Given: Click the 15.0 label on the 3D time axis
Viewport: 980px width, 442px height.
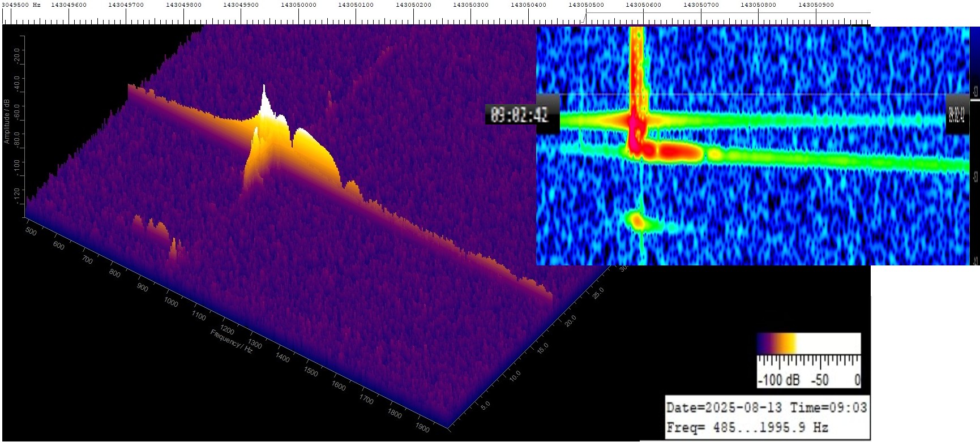Looking at the screenshot, I should point(543,347).
